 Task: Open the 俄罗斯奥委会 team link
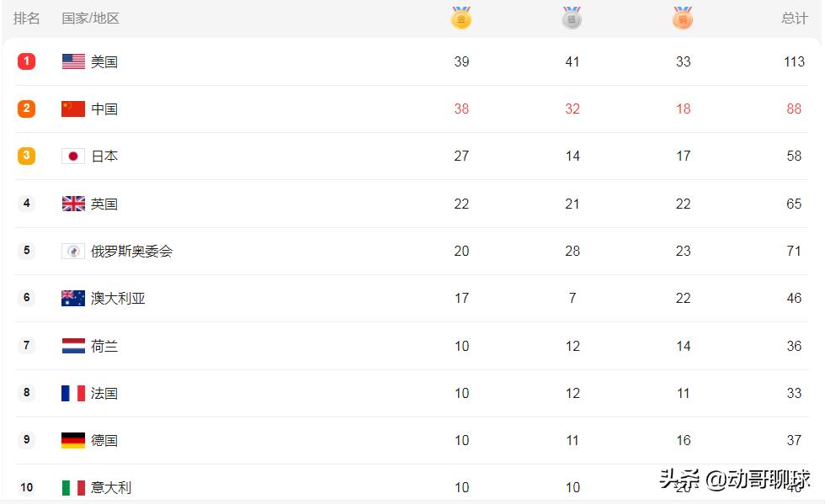click(x=131, y=251)
